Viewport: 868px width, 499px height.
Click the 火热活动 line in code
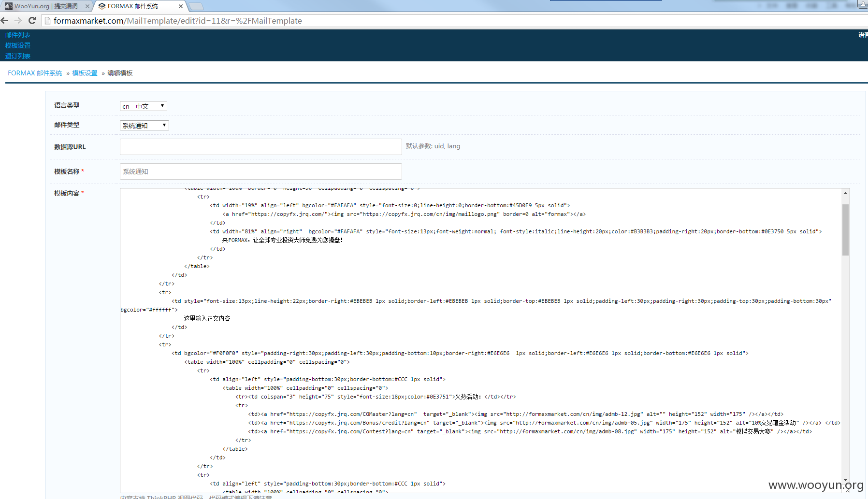click(376, 397)
